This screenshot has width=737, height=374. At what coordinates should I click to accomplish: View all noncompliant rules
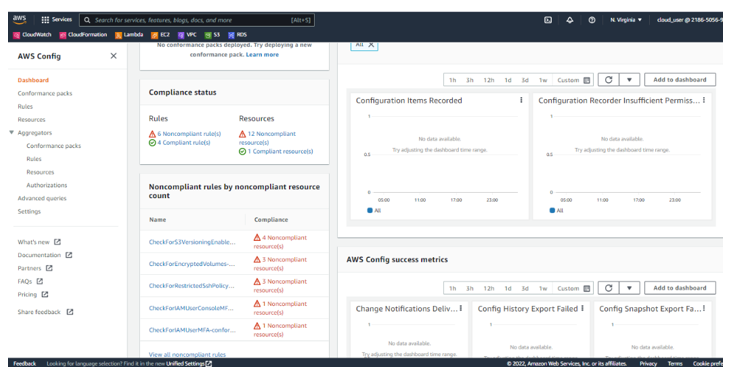point(187,355)
